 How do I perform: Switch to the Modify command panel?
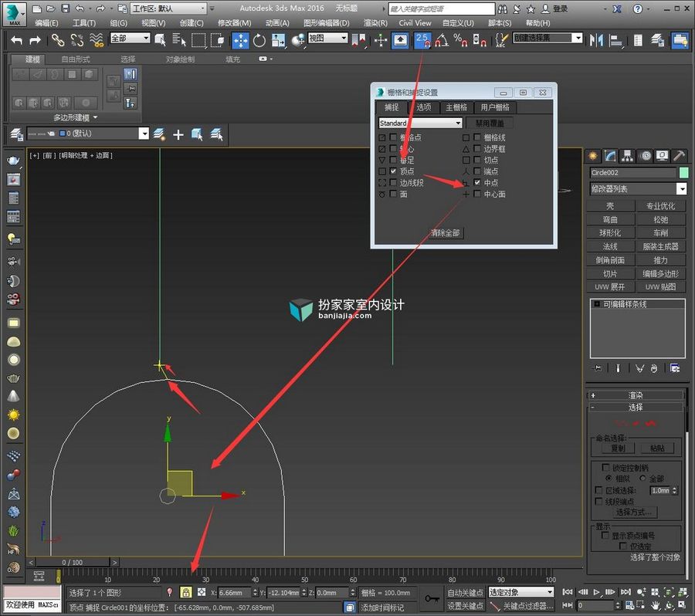tap(610, 156)
